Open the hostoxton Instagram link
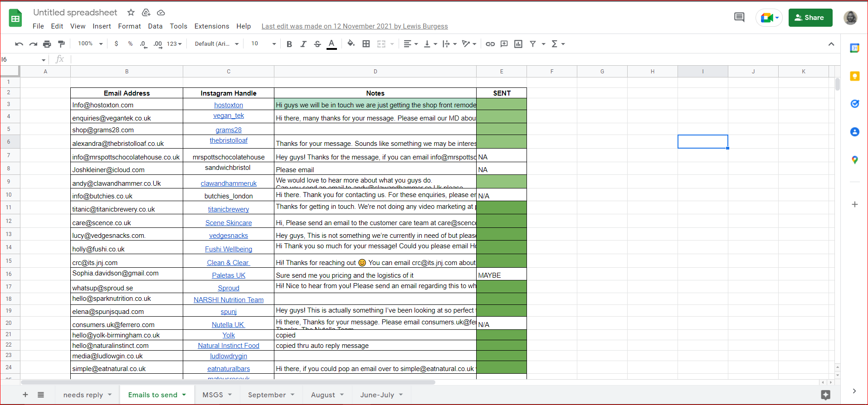868x405 pixels. click(229, 105)
